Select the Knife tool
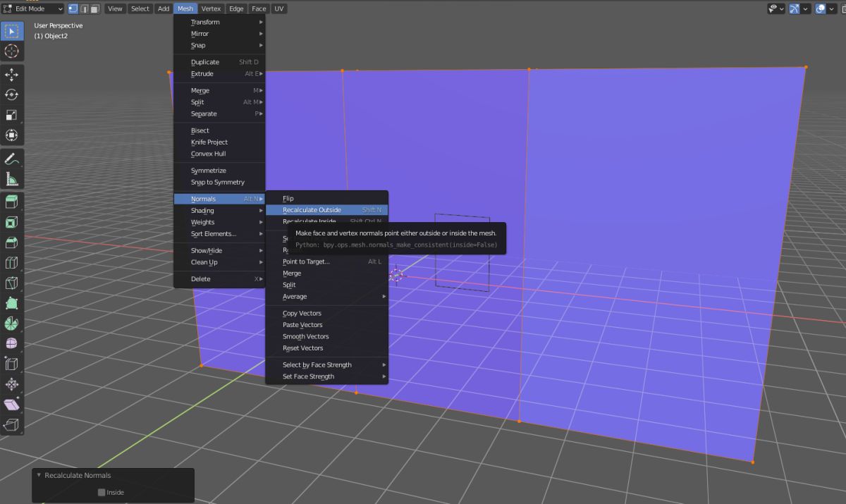Viewport: 846px width, 504px height. (12, 283)
